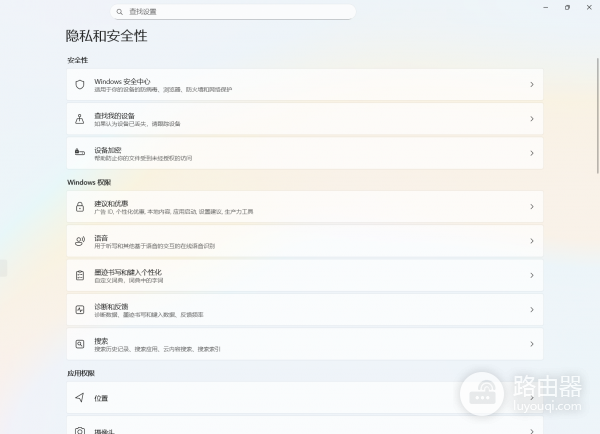Click the Windows 权限 section label
600x434 pixels.
[x=89, y=183]
